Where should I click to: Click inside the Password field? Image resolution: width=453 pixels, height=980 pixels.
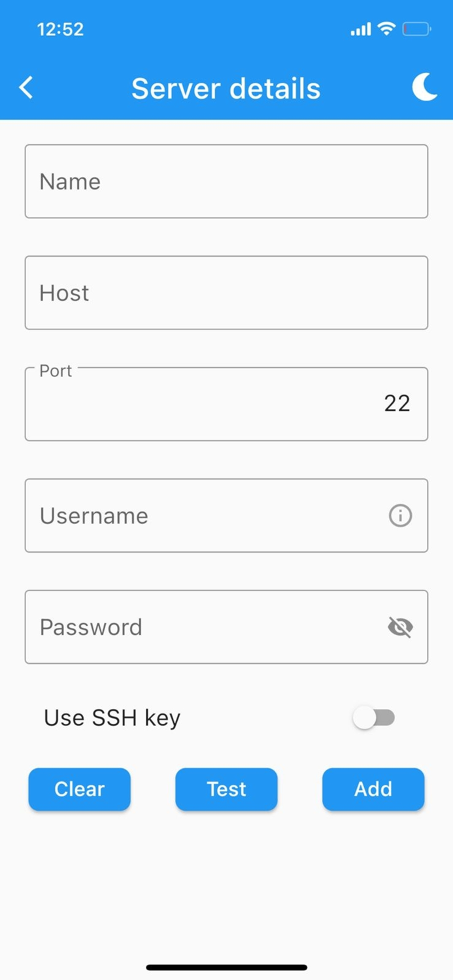click(x=196, y=627)
